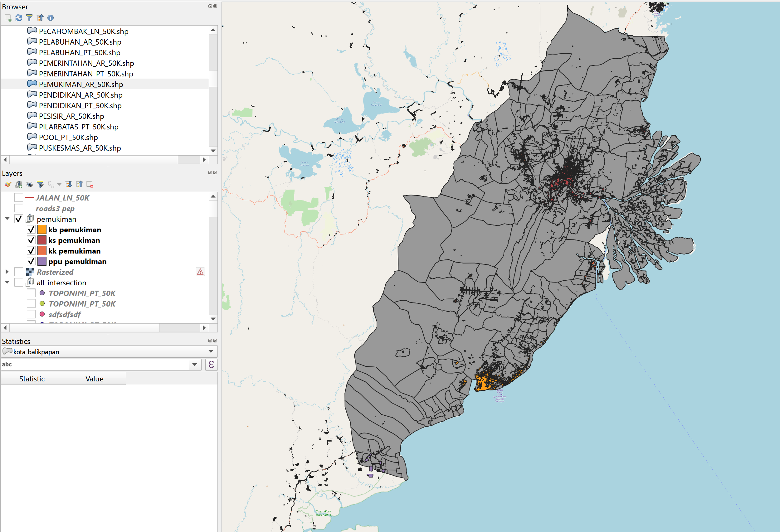Click Remove Layer/Group icon
The height and width of the screenshot is (532, 780).
(x=90, y=184)
